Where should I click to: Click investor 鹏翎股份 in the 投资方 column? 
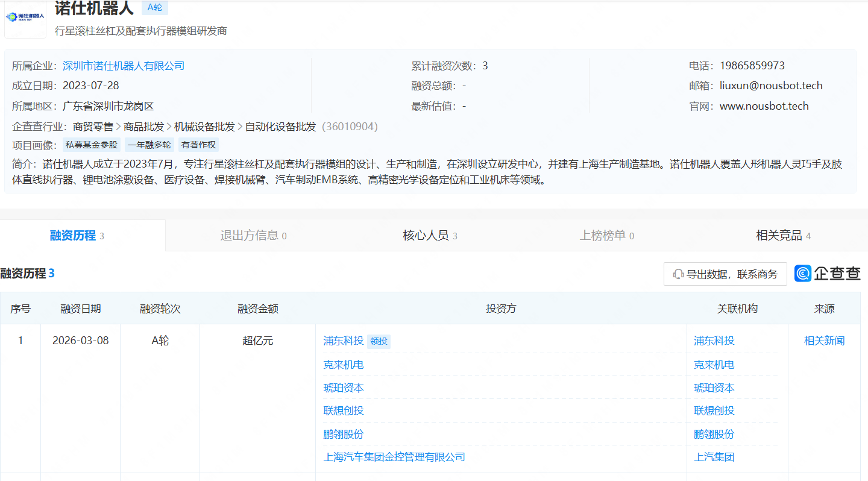pyautogui.click(x=344, y=434)
